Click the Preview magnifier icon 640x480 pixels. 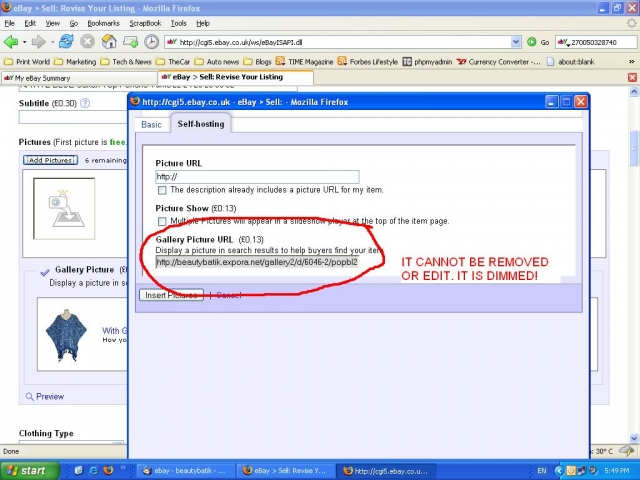coord(28,397)
